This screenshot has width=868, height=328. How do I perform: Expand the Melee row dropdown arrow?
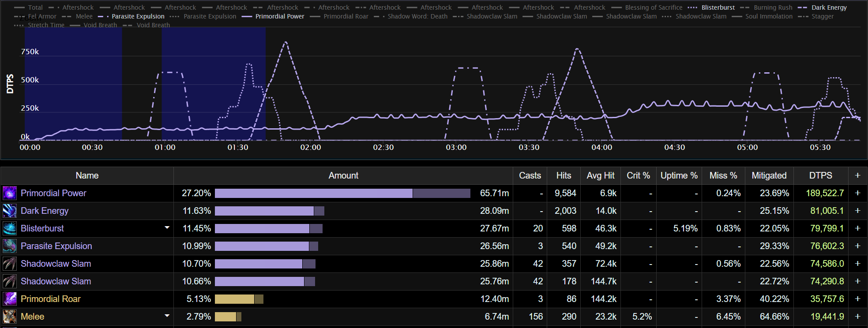tap(167, 316)
